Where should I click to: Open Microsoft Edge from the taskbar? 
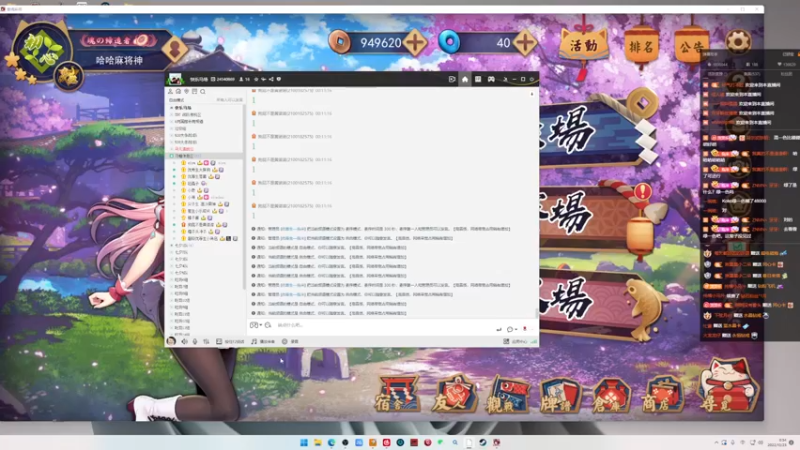331,442
